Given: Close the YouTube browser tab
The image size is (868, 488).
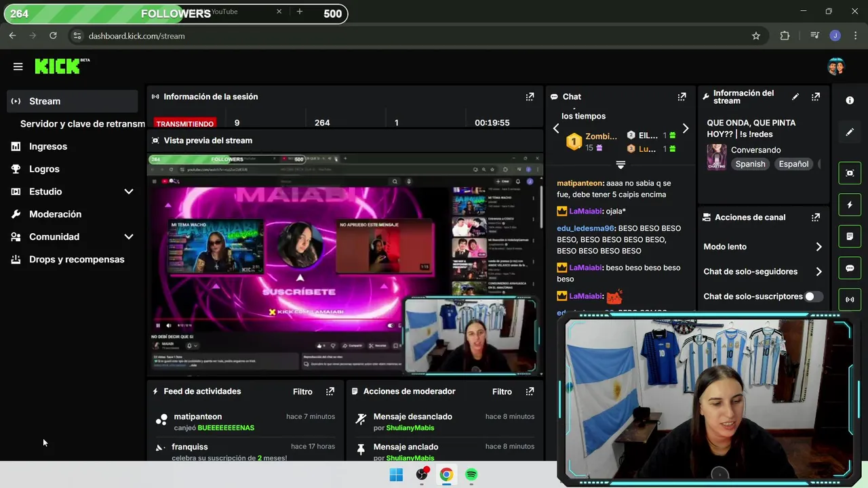Looking at the screenshot, I should click(279, 12).
